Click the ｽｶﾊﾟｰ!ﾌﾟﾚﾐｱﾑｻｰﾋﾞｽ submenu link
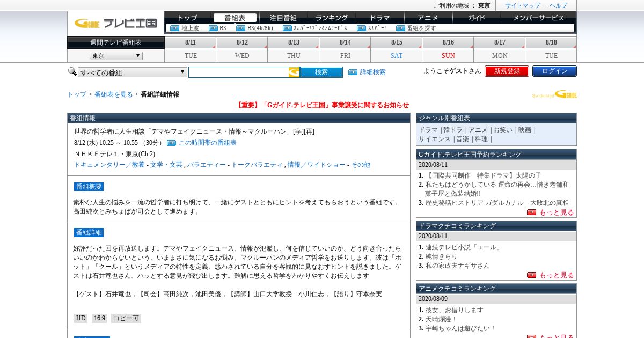The width and height of the screenshot is (644, 338). [320, 28]
